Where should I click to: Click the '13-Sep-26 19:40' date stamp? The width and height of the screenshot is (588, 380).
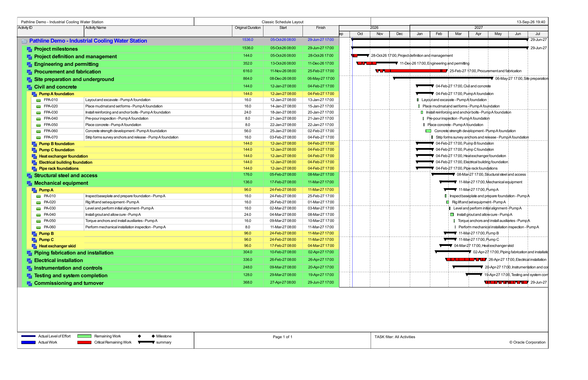[x=531, y=22]
